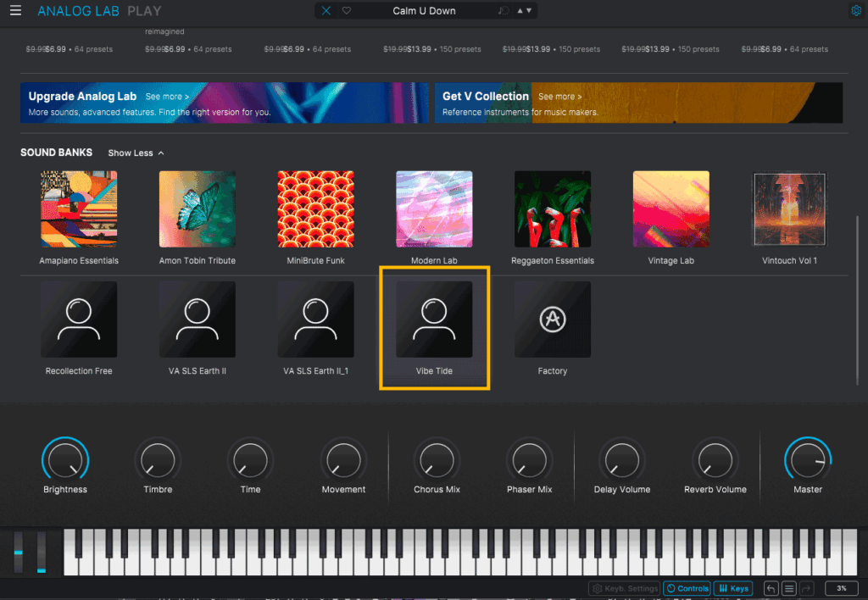
Task: Toggle the Controls panel button
Action: coord(687,588)
